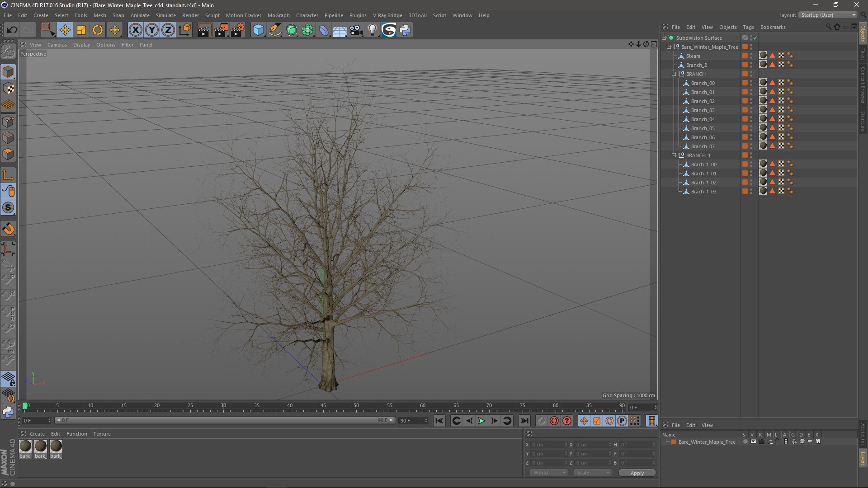This screenshot has height=488, width=868.
Task: Click the Floor environment icon
Action: tap(340, 30)
